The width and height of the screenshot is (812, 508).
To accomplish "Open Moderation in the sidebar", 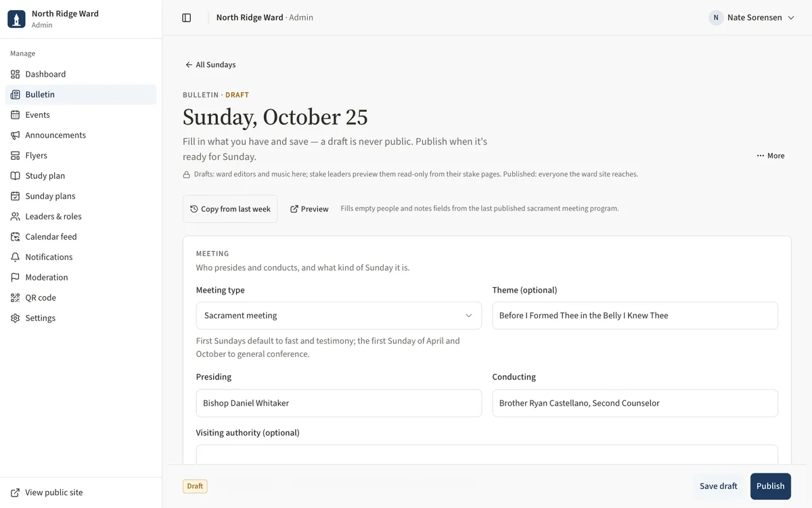I will pos(81,278).
